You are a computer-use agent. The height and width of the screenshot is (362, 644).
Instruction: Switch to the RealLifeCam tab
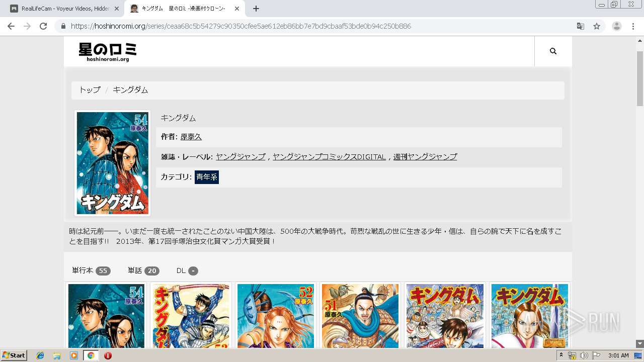pos(64,9)
